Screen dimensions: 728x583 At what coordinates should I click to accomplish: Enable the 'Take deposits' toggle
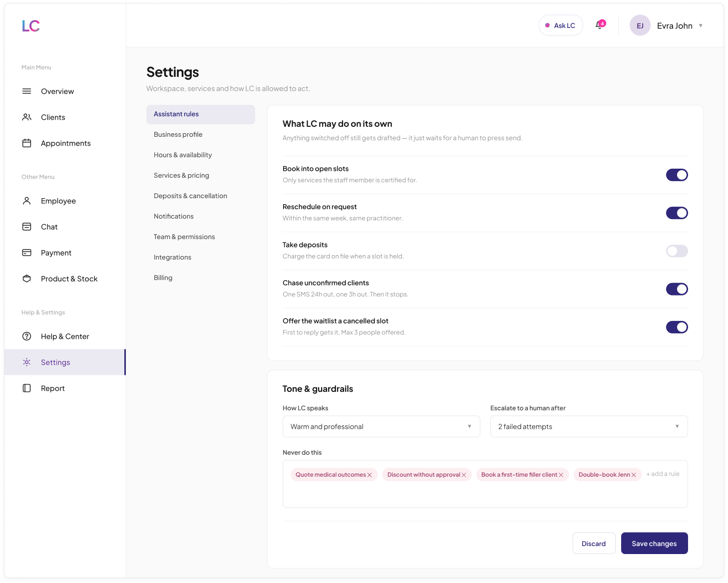pos(677,251)
